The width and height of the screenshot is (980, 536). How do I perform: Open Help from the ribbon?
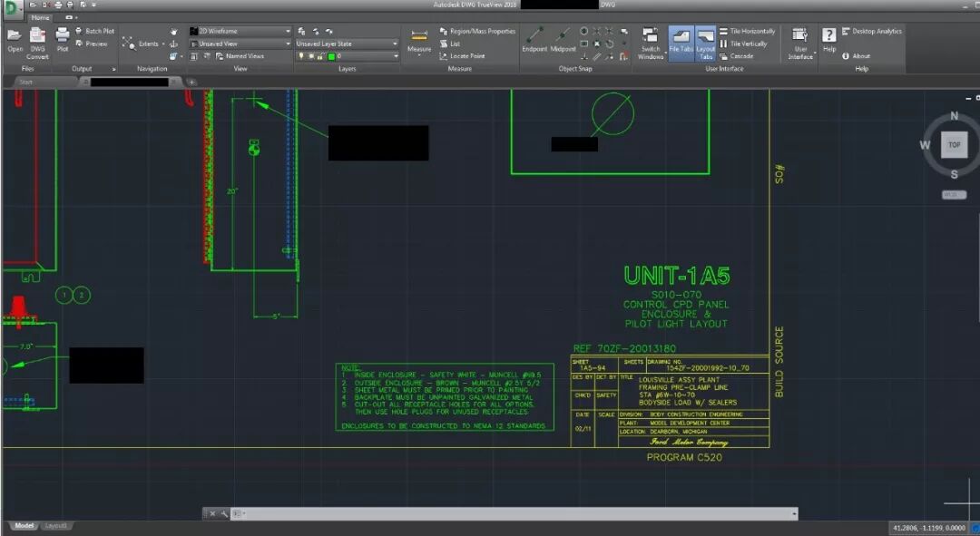(828, 37)
